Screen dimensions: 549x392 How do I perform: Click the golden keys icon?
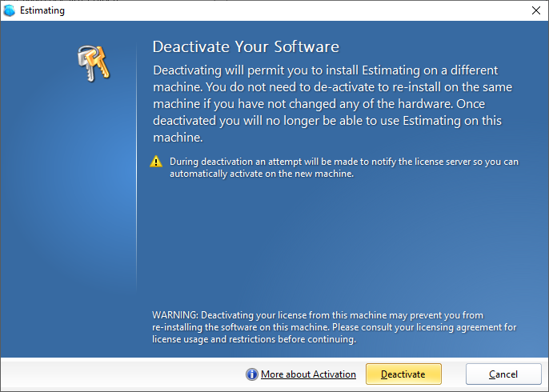(92, 63)
